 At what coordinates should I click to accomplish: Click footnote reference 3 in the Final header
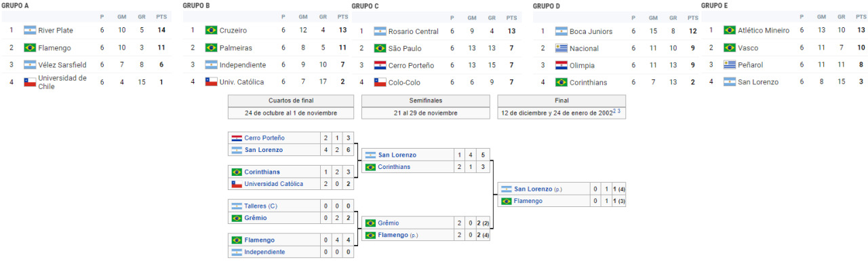[618, 111]
